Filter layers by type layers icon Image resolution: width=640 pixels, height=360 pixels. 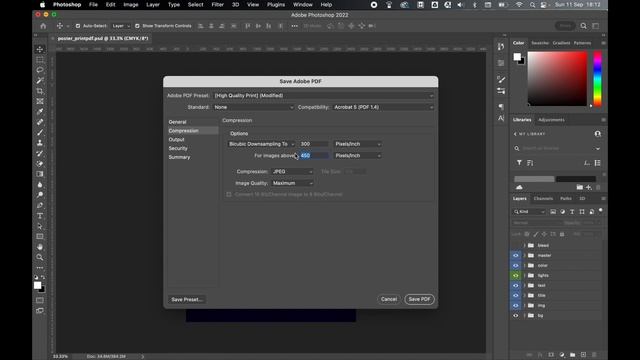pyautogui.click(x=572, y=211)
